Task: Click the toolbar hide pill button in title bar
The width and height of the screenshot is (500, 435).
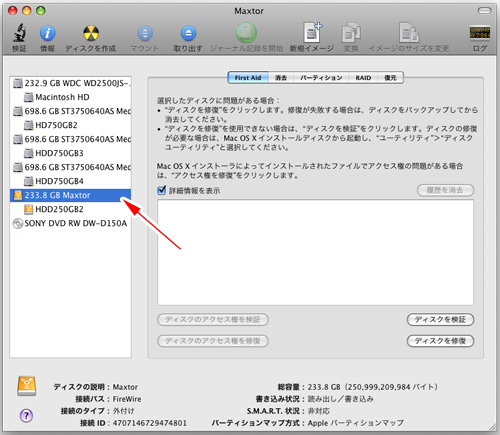Action: point(484,11)
